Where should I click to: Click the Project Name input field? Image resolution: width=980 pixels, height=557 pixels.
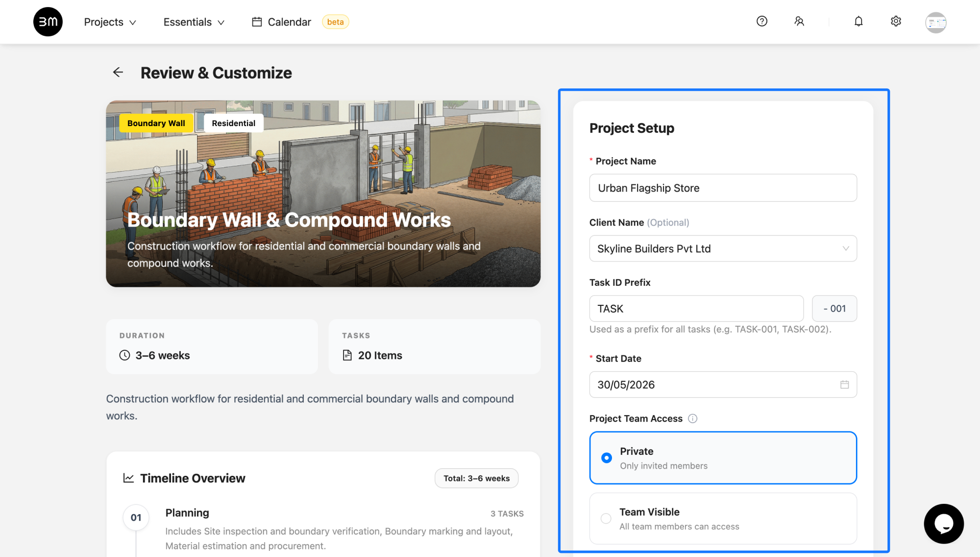click(723, 188)
